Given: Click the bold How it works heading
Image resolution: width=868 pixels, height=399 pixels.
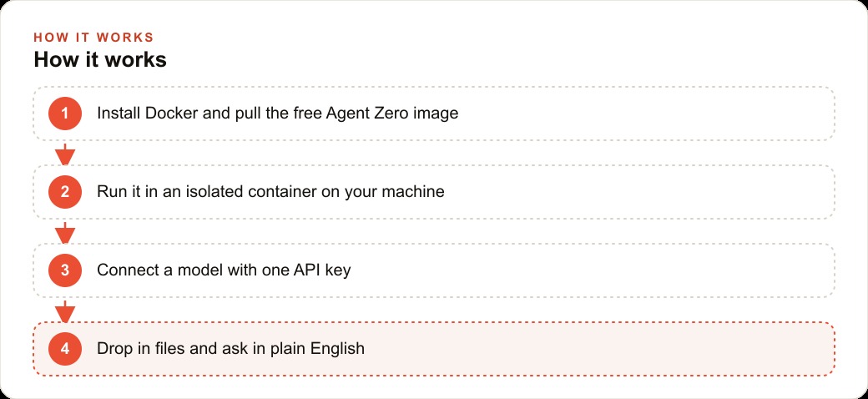Looking at the screenshot, I should click(100, 60).
